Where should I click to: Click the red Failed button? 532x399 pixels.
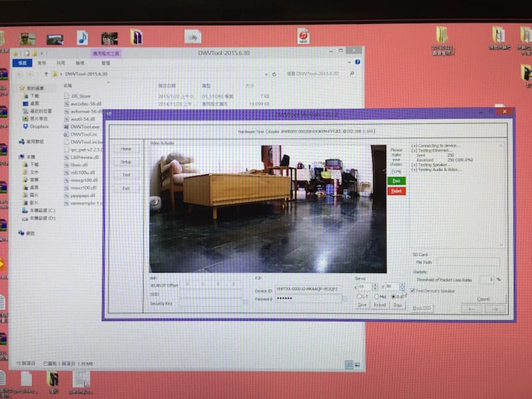tap(396, 191)
